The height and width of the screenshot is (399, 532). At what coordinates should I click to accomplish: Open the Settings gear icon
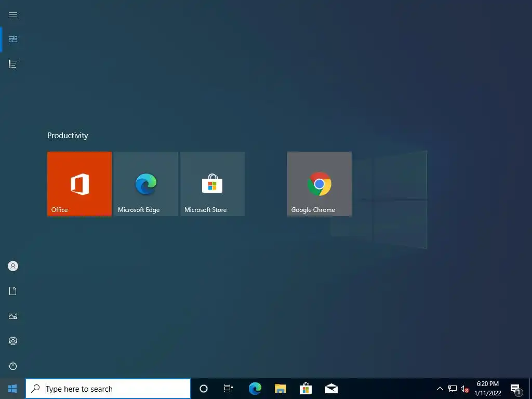(13, 341)
